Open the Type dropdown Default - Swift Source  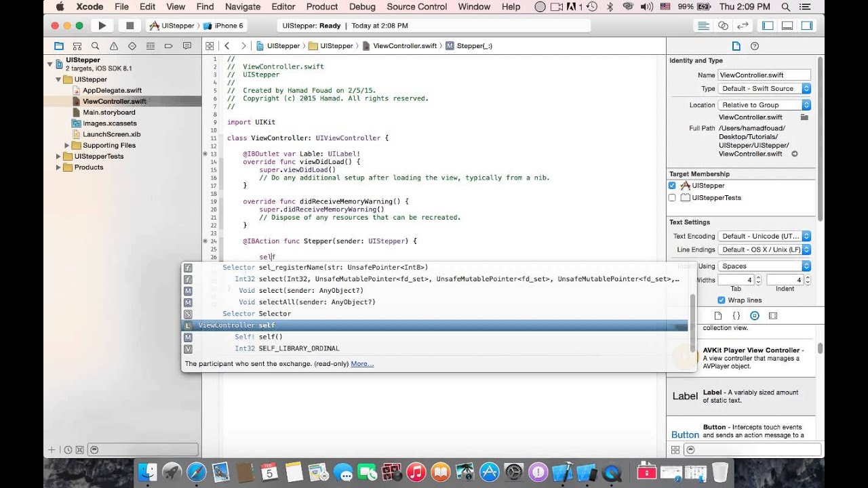[764, 89]
